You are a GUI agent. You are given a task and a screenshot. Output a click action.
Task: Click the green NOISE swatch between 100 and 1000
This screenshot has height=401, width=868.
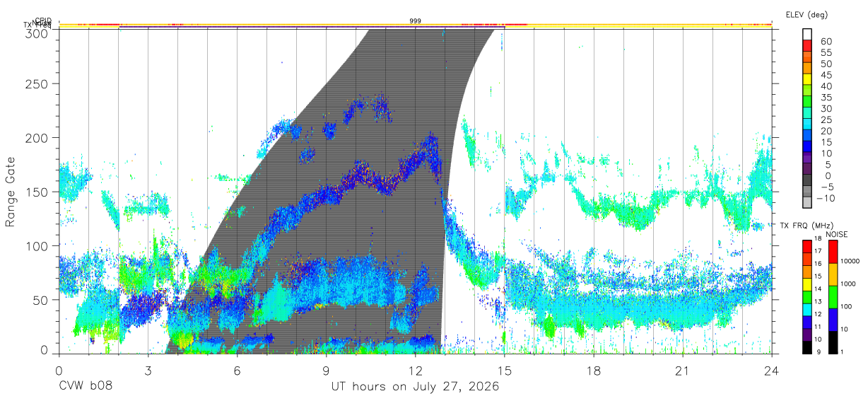[833, 297]
